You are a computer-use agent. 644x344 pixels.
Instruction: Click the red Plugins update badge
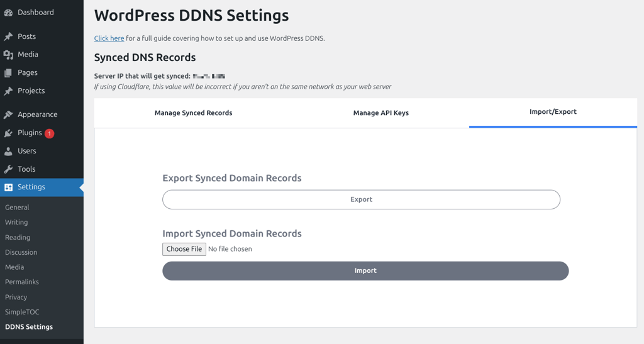coord(49,133)
